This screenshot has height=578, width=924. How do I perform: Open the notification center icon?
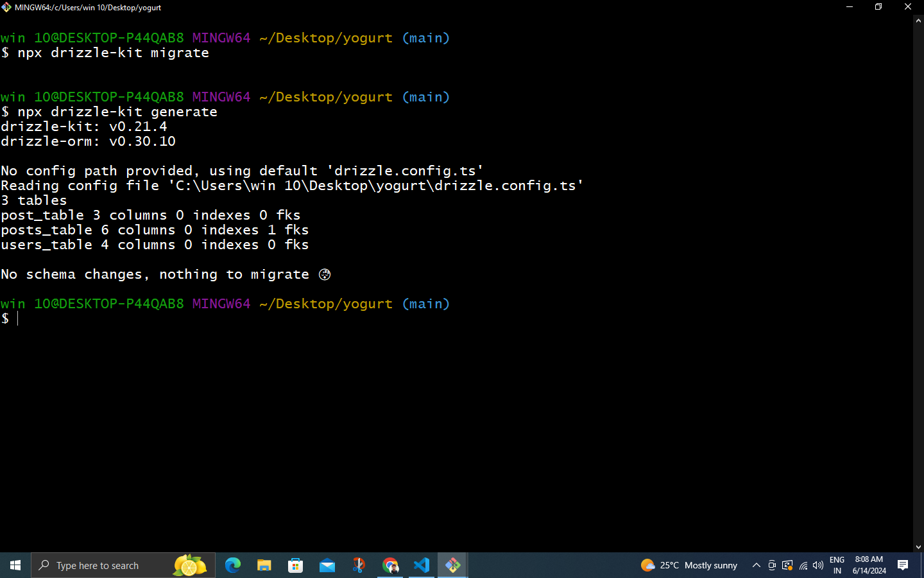(903, 565)
